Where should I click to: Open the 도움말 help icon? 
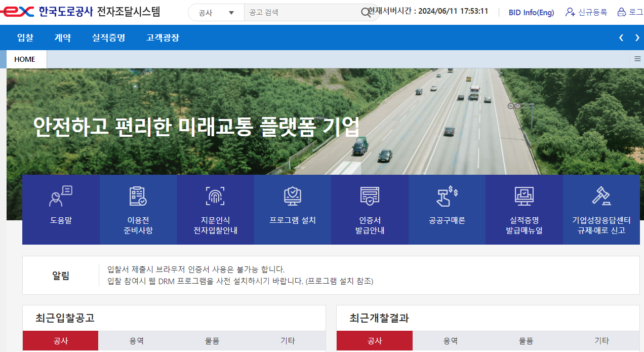pyautogui.click(x=60, y=209)
